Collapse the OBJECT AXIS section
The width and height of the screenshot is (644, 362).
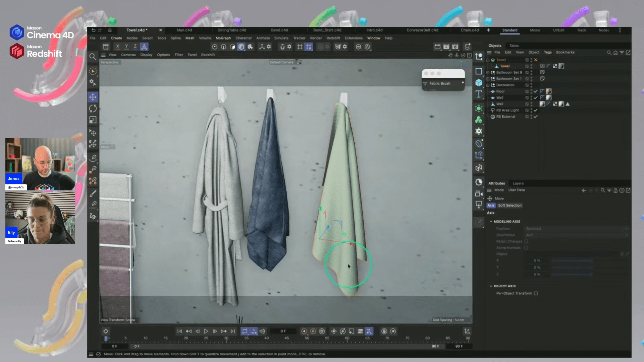pos(491,286)
